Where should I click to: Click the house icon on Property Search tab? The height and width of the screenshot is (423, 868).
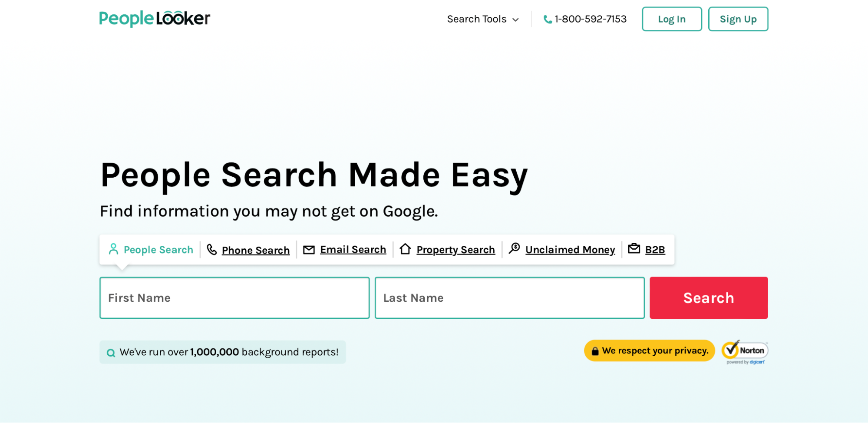click(405, 249)
